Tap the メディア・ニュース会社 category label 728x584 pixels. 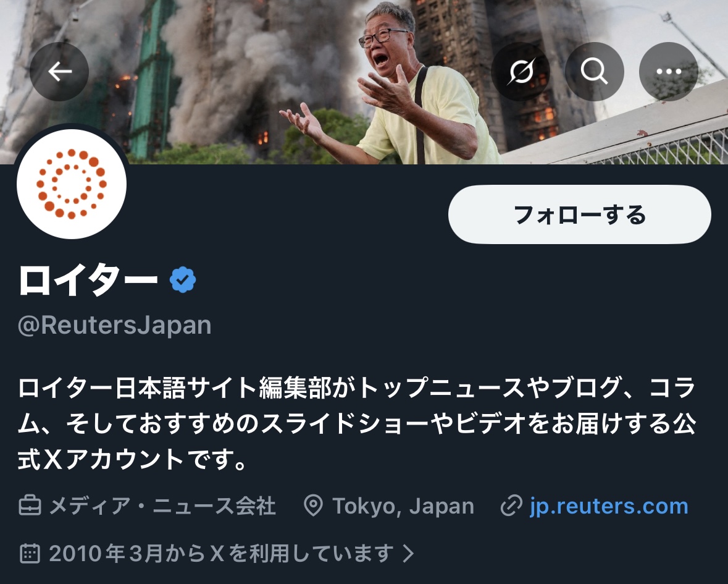pyautogui.click(x=162, y=506)
